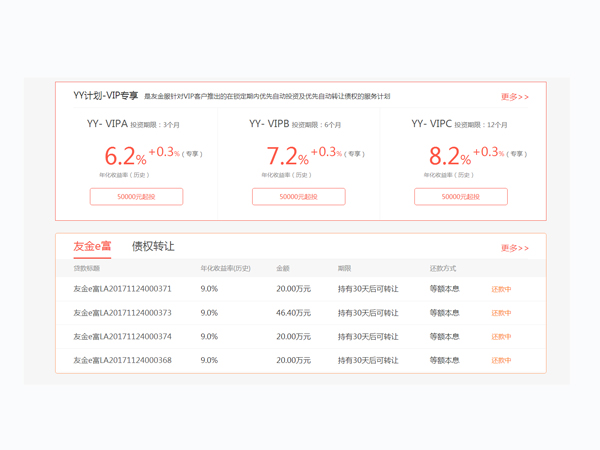Open loan 友金e富LA20171124000371
The height and width of the screenshot is (450, 600).
tap(122, 289)
